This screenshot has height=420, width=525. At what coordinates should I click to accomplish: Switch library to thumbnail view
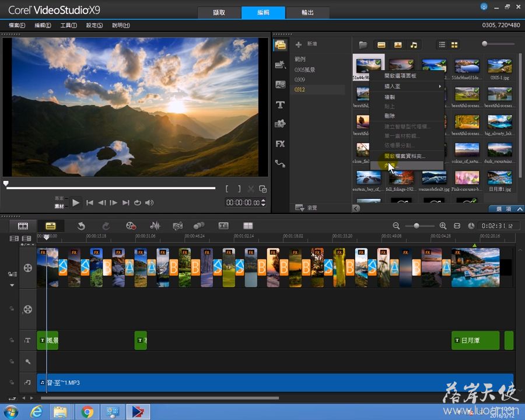[454, 45]
